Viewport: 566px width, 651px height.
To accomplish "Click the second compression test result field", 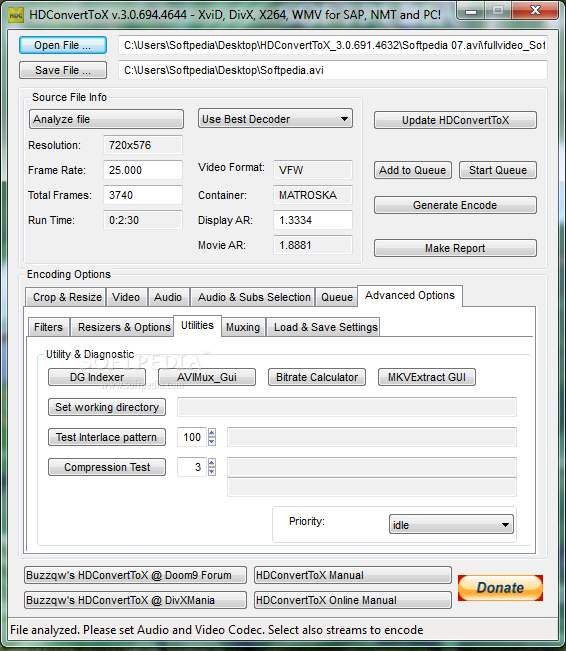I will tap(372, 487).
